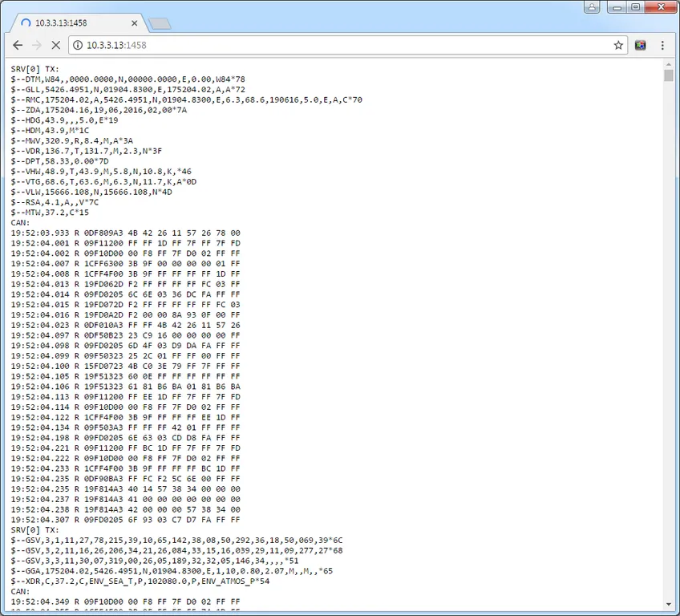Click CAN row 19:52:04.097 0DF50B23
Viewport: 680px width, 616px height.
[125, 335]
